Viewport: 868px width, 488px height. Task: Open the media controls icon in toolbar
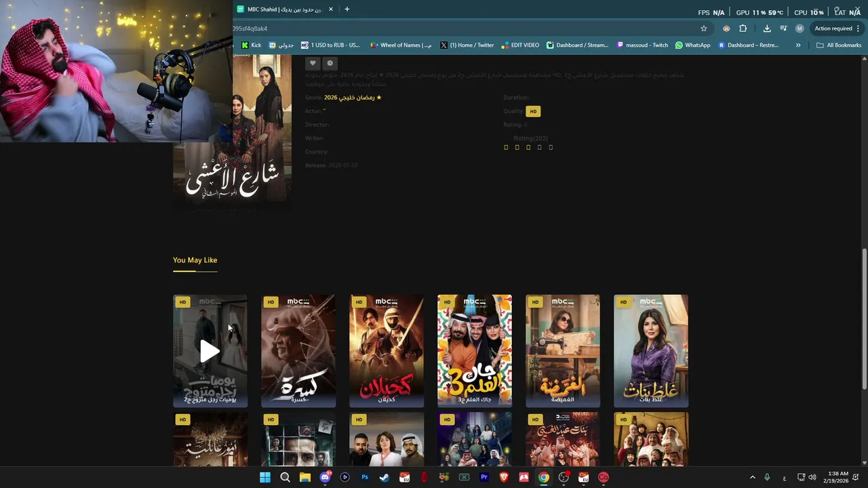[783, 28]
